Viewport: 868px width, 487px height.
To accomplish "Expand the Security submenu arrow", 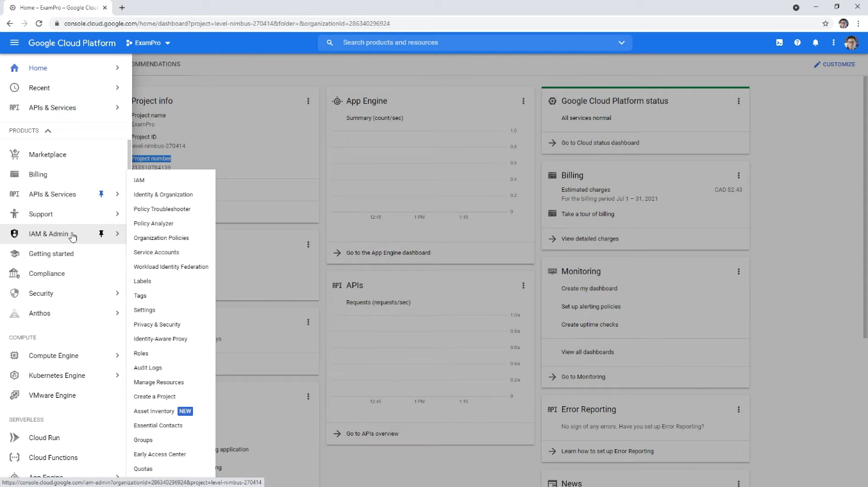I will [x=117, y=293].
